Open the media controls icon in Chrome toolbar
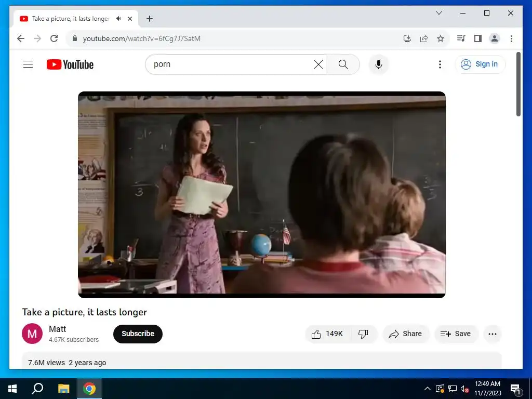Image resolution: width=532 pixels, height=399 pixels. (461, 38)
